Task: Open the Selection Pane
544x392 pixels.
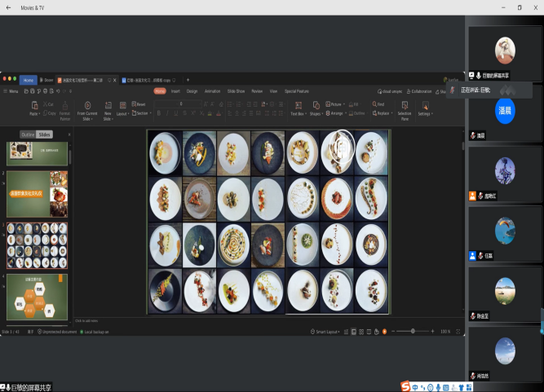Action: [x=405, y=105]
